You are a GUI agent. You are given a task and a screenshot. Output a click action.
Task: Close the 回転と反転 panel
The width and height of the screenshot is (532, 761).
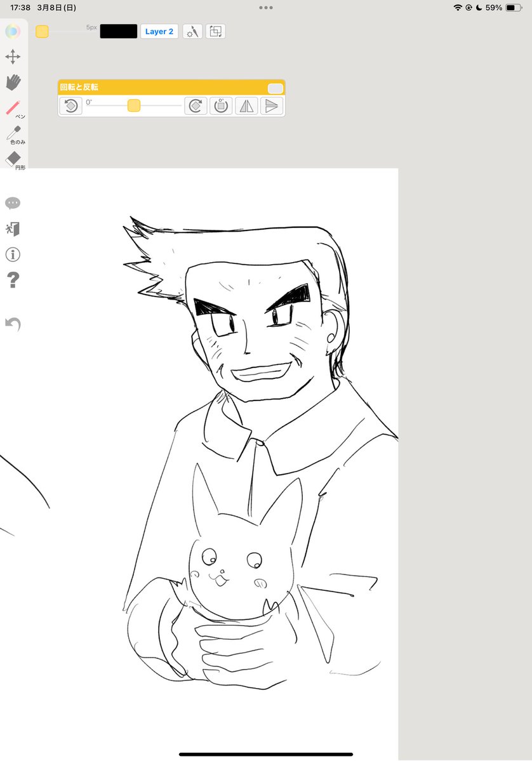[x=276, y=88]
